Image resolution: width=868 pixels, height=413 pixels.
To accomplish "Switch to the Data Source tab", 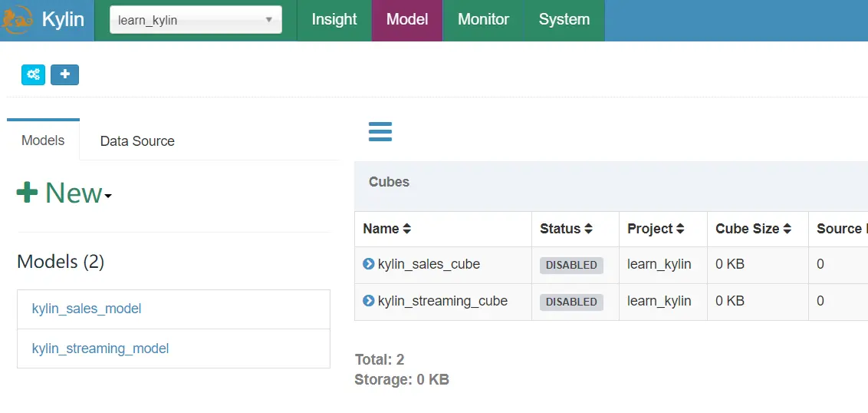I will coord(137,141).
